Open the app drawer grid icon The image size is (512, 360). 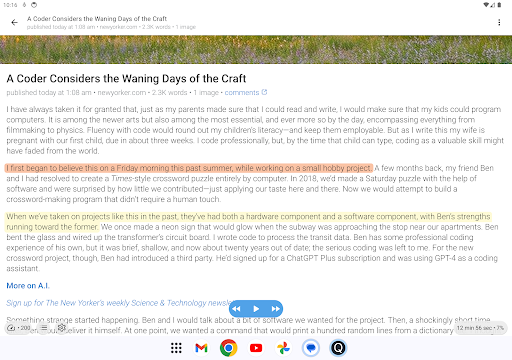176,348
